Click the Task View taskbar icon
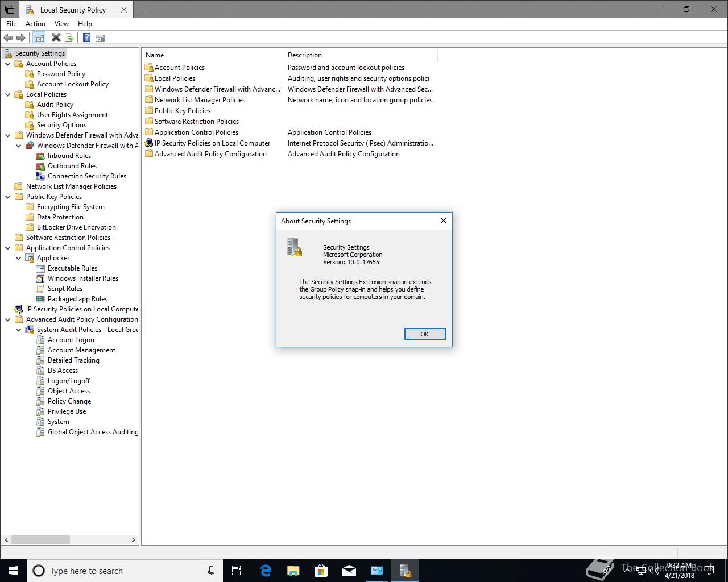The image size is (728, 582). (237, 571)
